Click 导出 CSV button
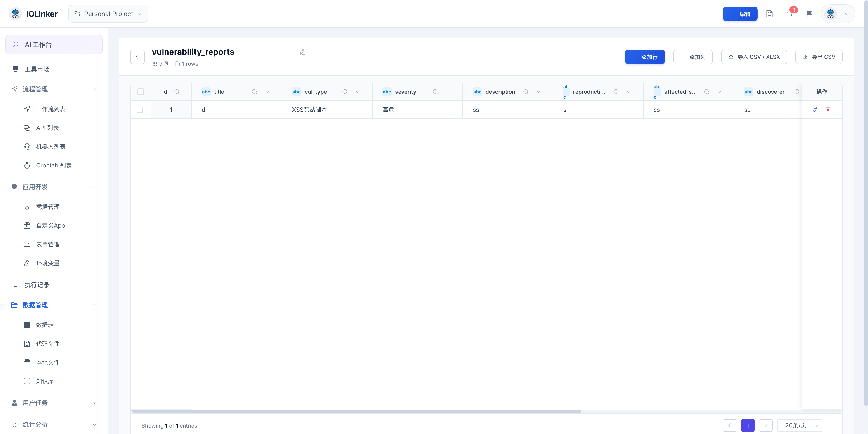Viewport: 868px width, 434px height. point(819,57)
